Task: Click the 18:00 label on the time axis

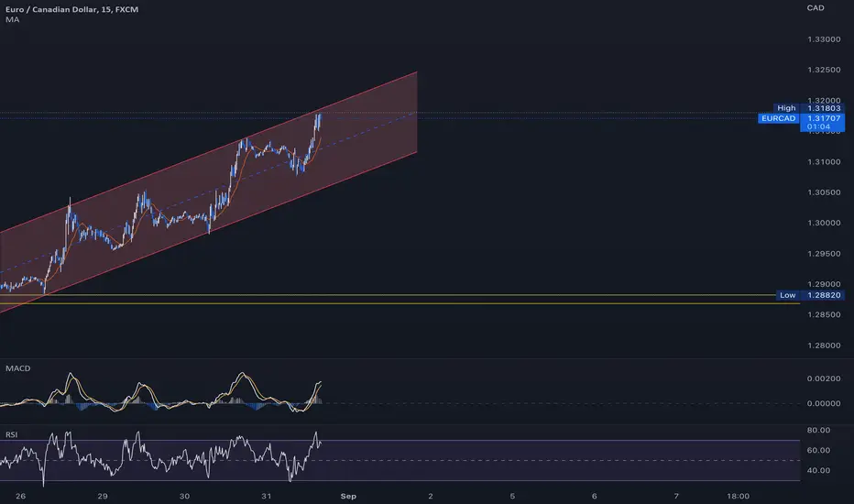Action: 738,496
